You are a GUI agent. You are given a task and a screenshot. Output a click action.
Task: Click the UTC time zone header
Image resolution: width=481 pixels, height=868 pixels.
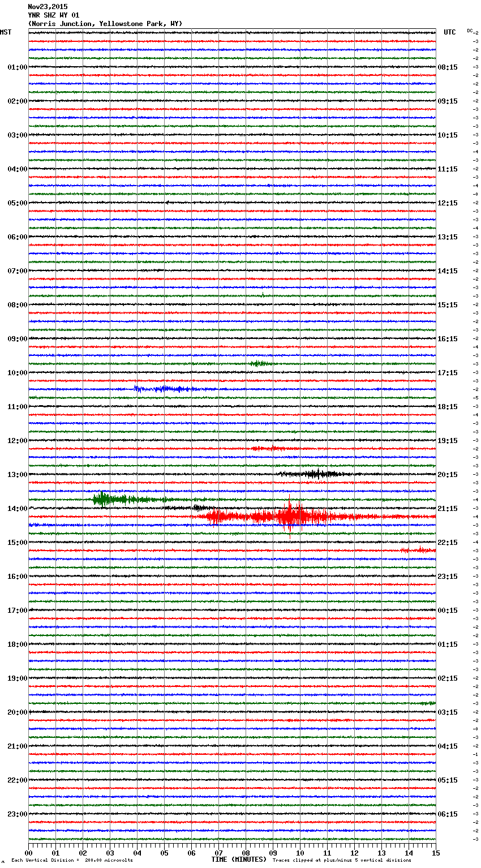coord(450,32)
